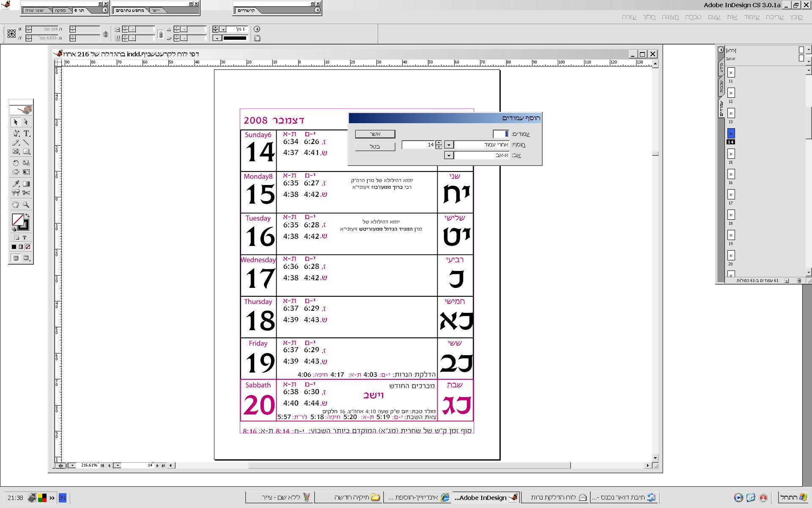Screen dimensions: 812x508
Task: Select the Zoom magnifier tool
Action: point(26,205)
